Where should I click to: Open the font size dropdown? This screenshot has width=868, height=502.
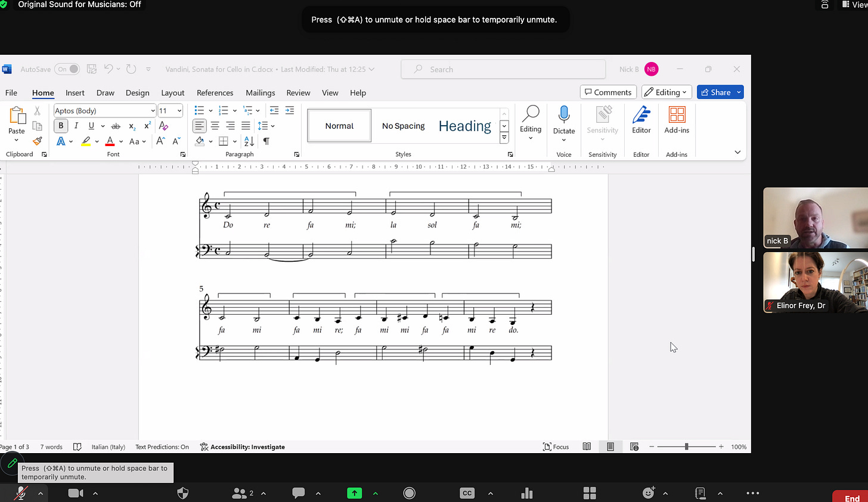pos(179,110)
